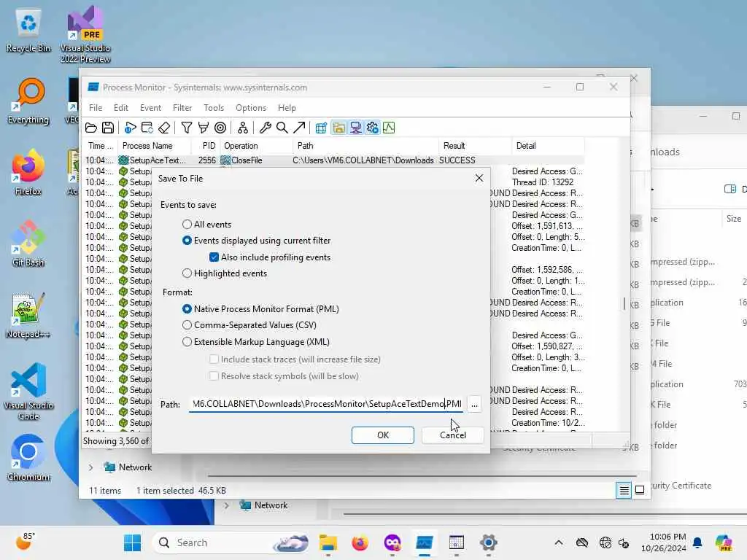This screenshot has height=560, width=747.
Task: Click the Open file toolbar icon
Action: pyautogui.click(x=91, y=128)
